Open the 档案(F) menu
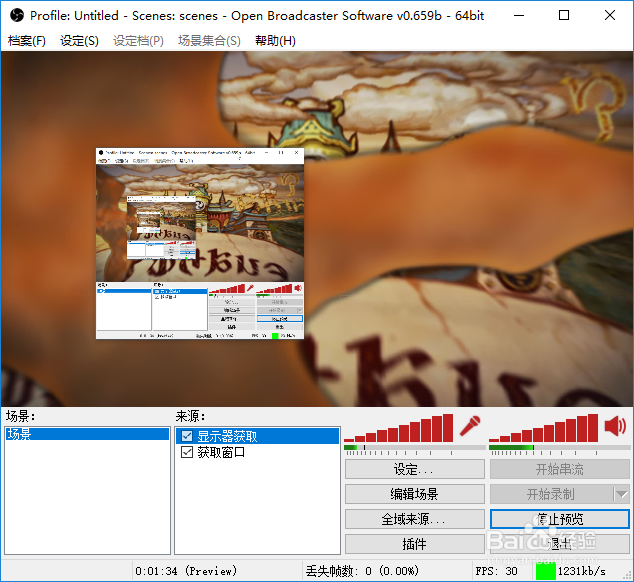634x582 pixels. click(27, 41)
